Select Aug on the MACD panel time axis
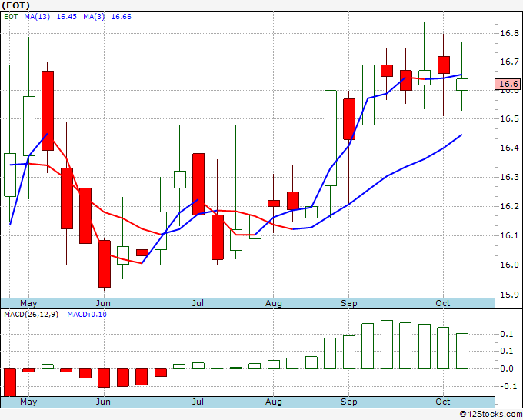This screenshot has height=420, width=523. pos(274,402)
